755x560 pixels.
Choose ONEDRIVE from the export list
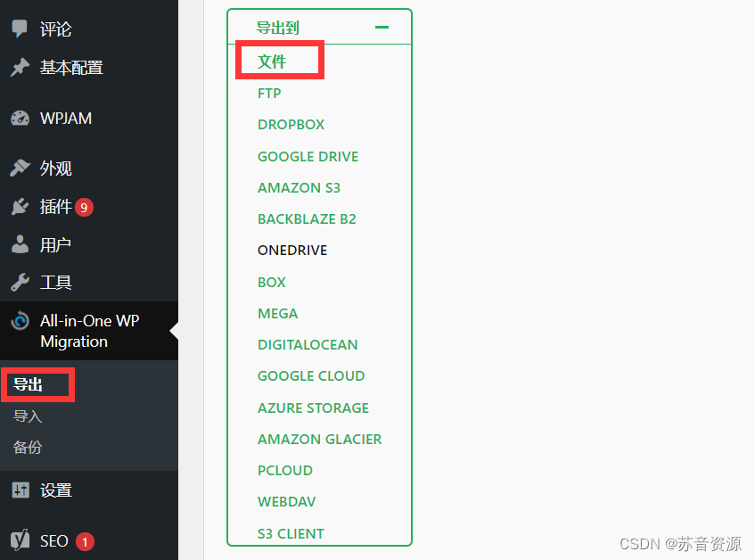coord(292,251)
